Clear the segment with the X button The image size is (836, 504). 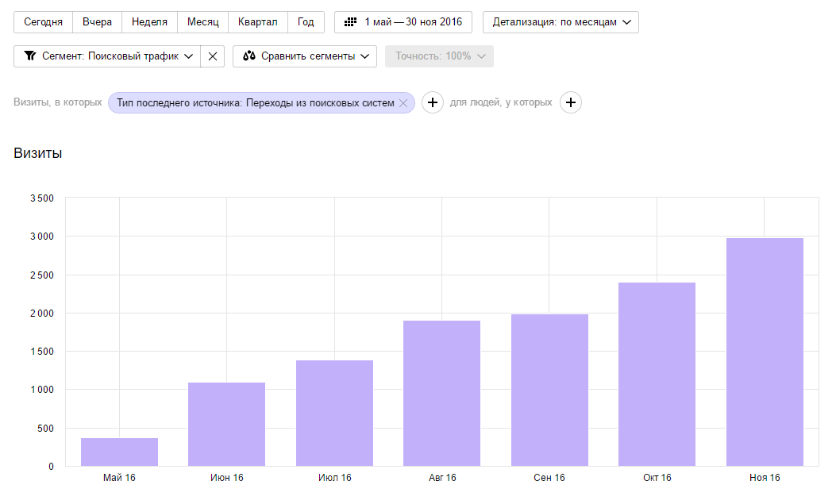click(x=213, y=56)
